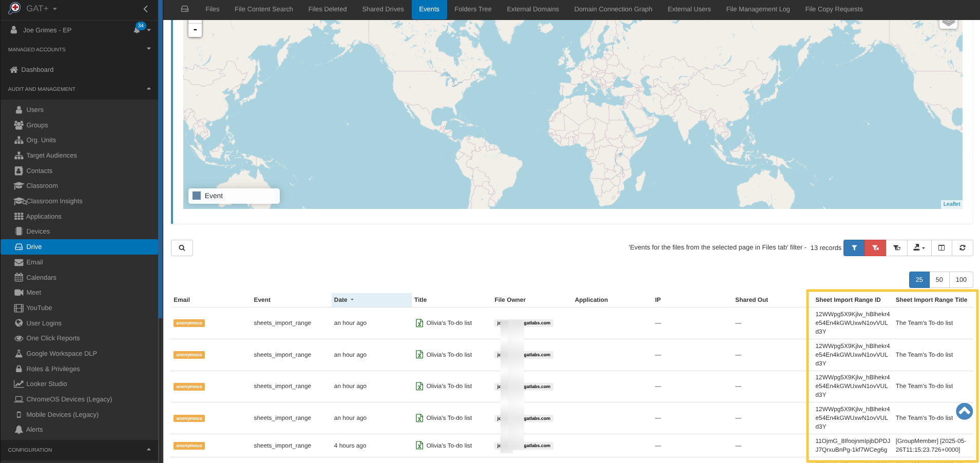The height and width of the screenshot is (463, 980).
Task: Select Drive in the sidebar
Action: (79, 247)
